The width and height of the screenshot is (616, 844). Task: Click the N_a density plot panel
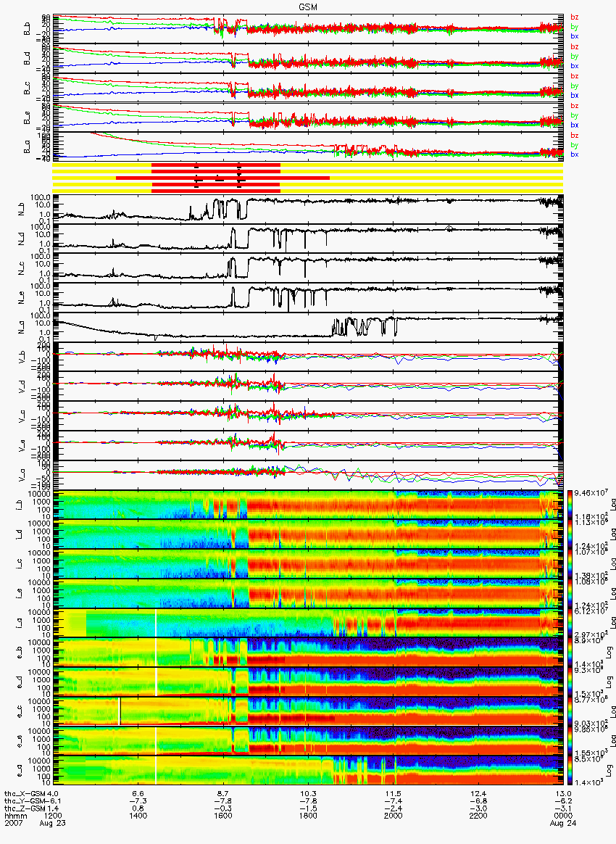pyautogui.click(x=308, y=327)
